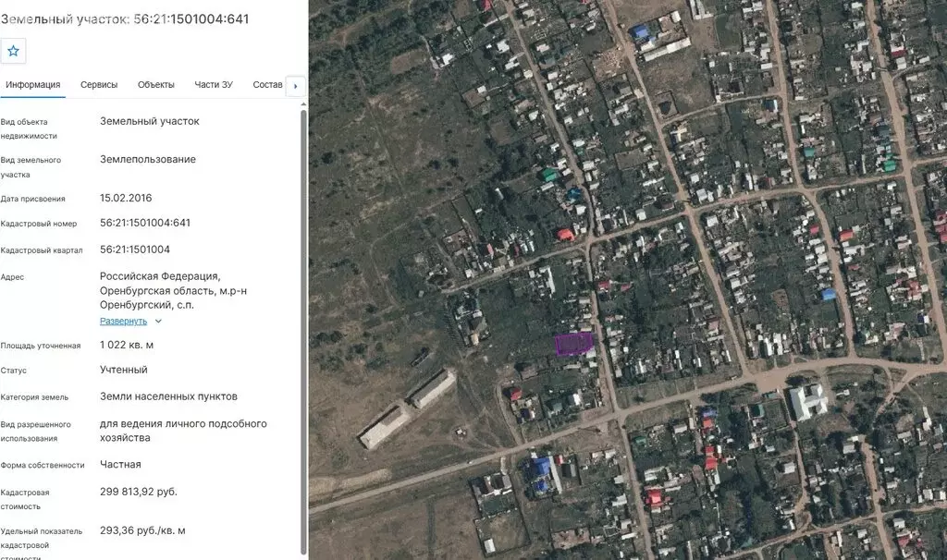Select the purple highlighted parcel on map

pyautogui.click(x=573, y=344)
